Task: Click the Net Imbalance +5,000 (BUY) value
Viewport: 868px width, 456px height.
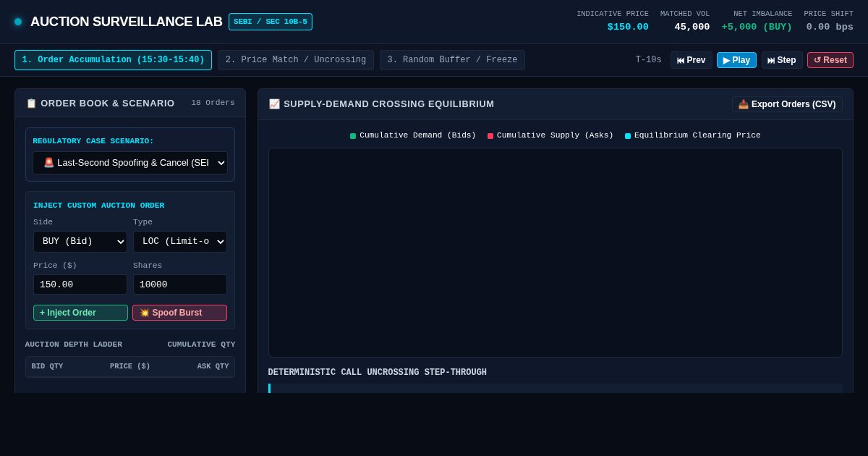Action: 757,27
